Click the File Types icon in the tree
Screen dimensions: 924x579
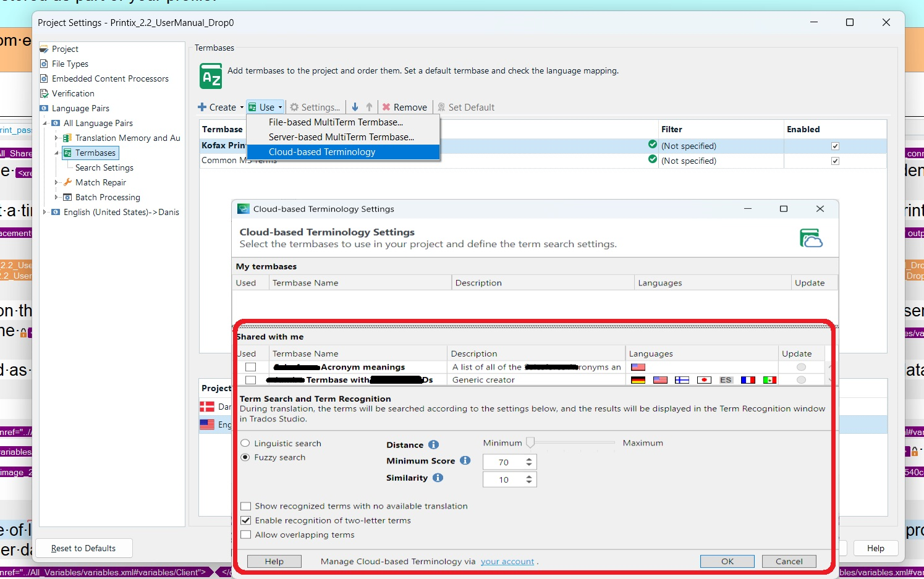[x=44, y=64]
